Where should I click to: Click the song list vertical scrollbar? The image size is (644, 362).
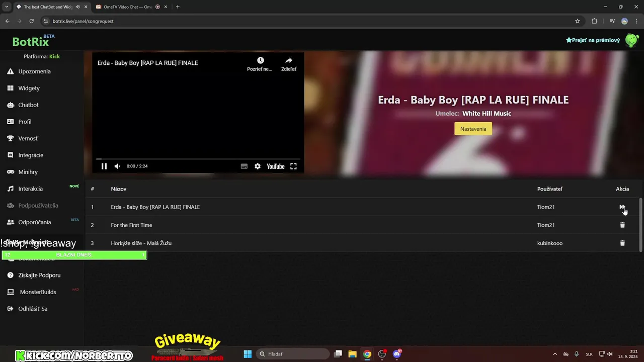tap(640, 225)
